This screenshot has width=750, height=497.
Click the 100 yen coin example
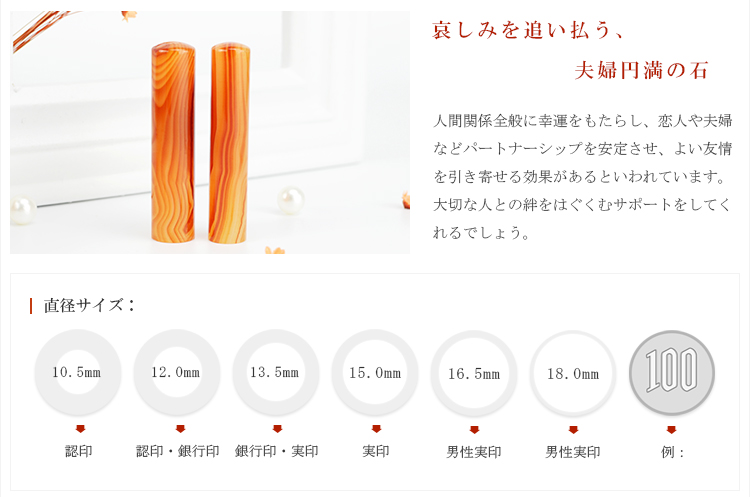click(672, 373)
